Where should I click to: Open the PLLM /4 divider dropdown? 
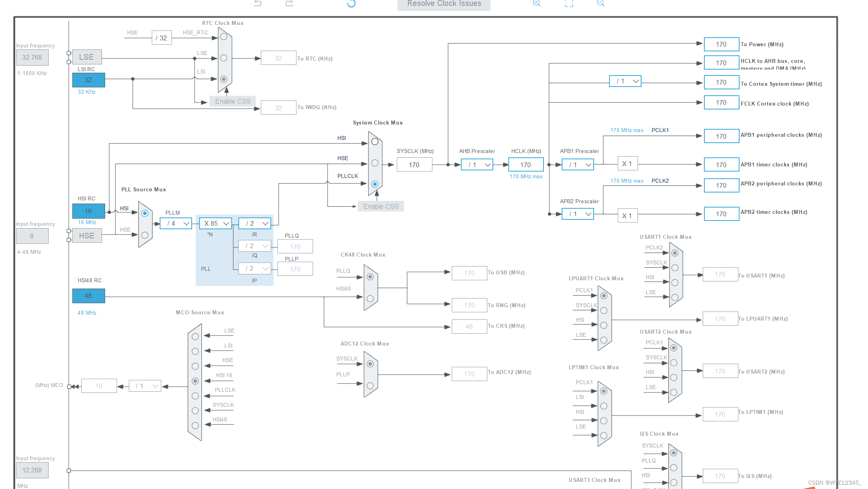point(176,223)
